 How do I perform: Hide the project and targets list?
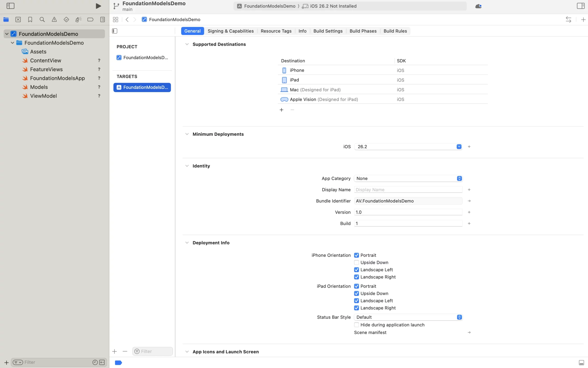(x=115, y=31)
